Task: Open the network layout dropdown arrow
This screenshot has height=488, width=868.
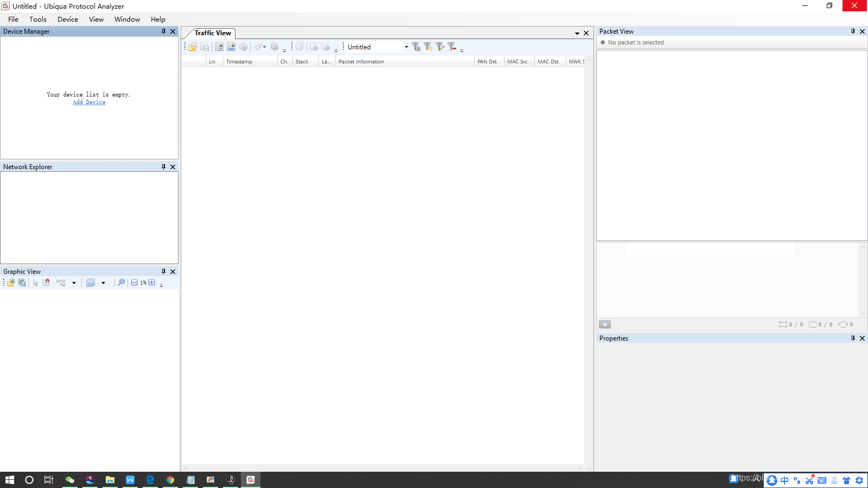Action: pyautogui.click(x=74, y=282)
